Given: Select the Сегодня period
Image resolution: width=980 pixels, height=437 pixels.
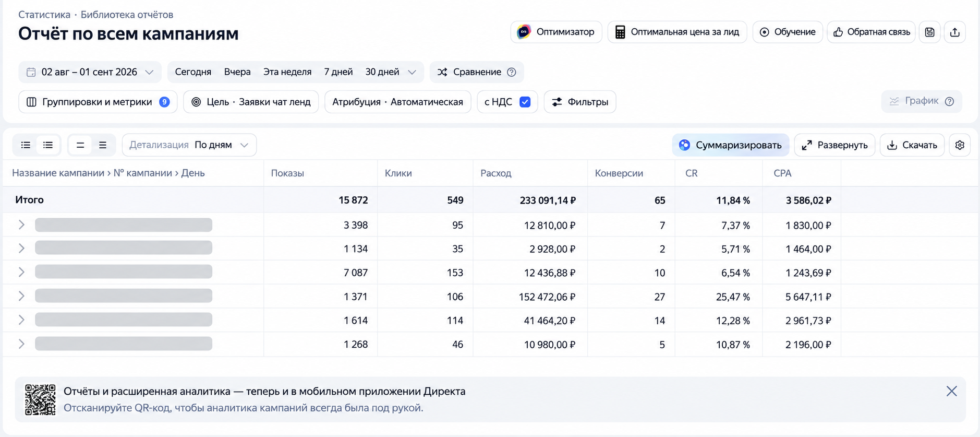Looking at the screenshot, I should tap(193, 72).
